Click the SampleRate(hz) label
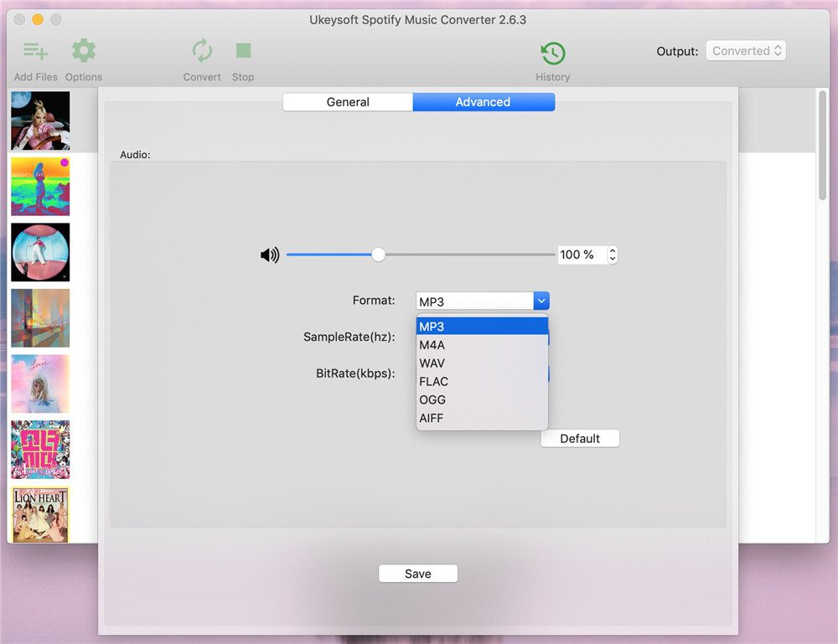Image resolution: width=838 pixels, height=644 pixels. click(x=349, y=337)
